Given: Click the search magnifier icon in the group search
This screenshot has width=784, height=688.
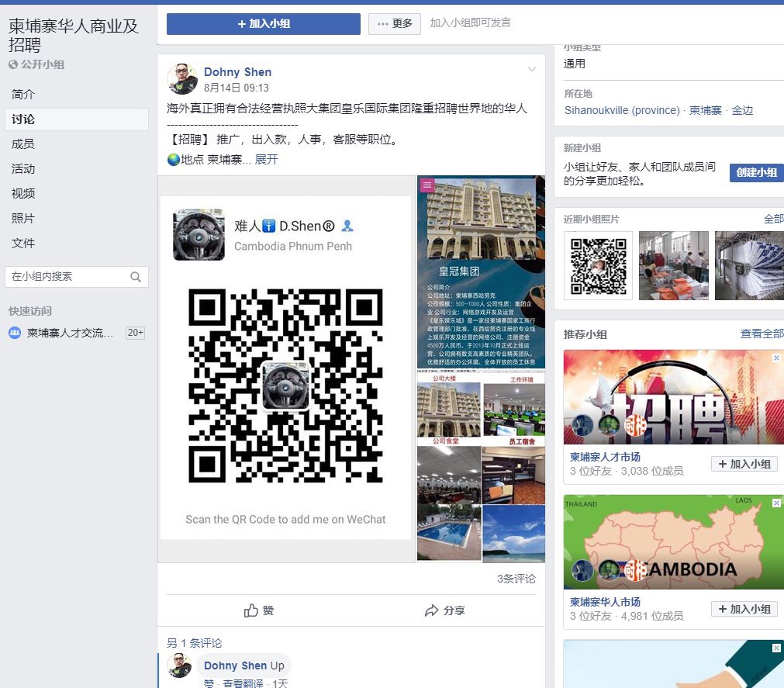Looking at the screenshot, I should [x=136, y=276].
